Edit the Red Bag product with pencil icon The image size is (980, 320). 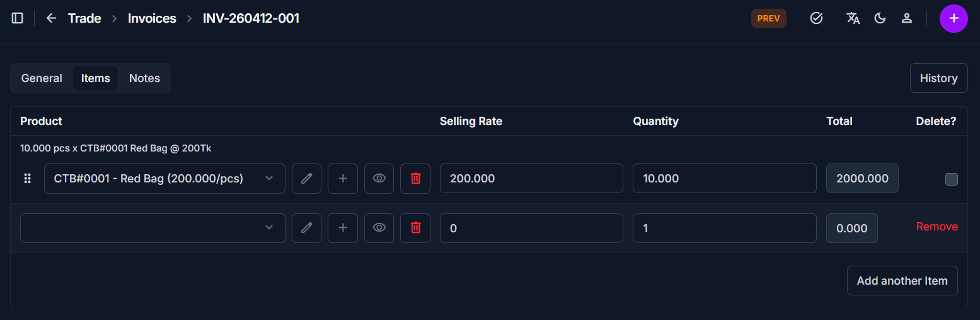[307, 179]
